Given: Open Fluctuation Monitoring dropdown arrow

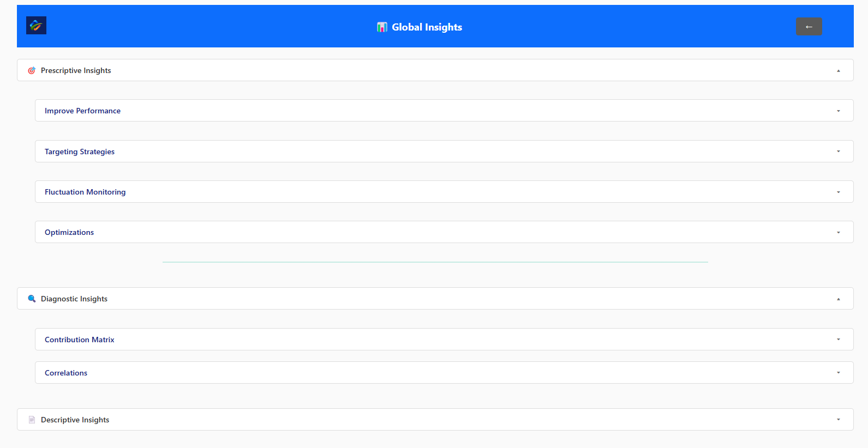Looking at the screenshot, I should (839, 192).
